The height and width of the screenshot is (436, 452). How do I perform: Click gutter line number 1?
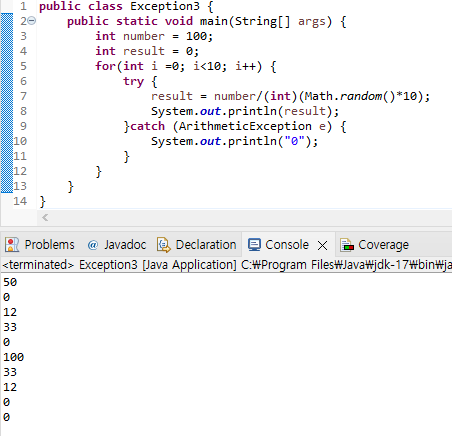point(23,6)
